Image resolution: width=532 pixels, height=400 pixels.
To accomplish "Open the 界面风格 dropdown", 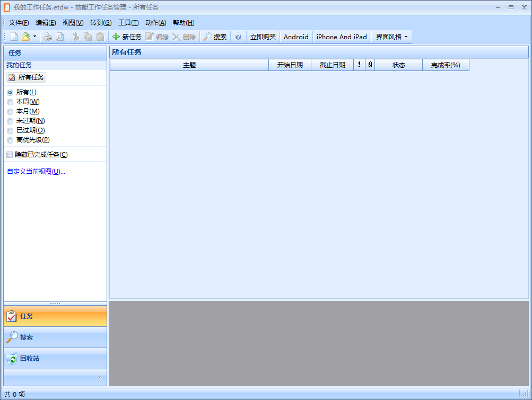I will tap(391, 37).
